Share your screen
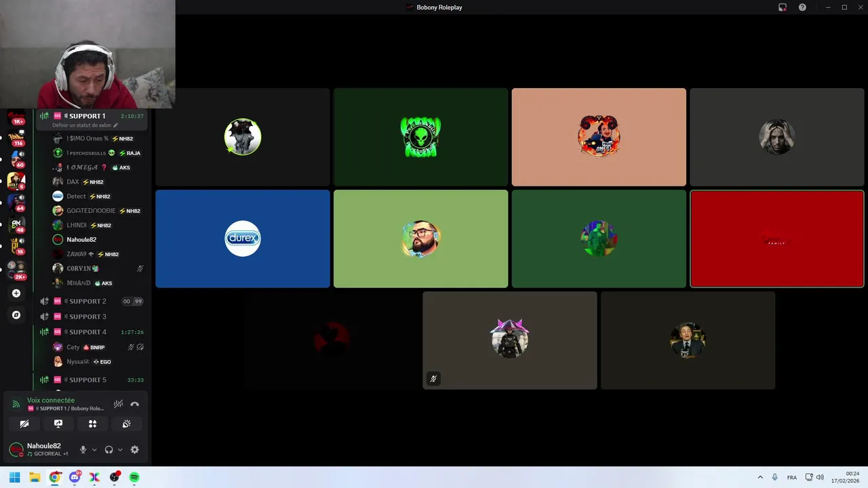 (x=58, y=424)
